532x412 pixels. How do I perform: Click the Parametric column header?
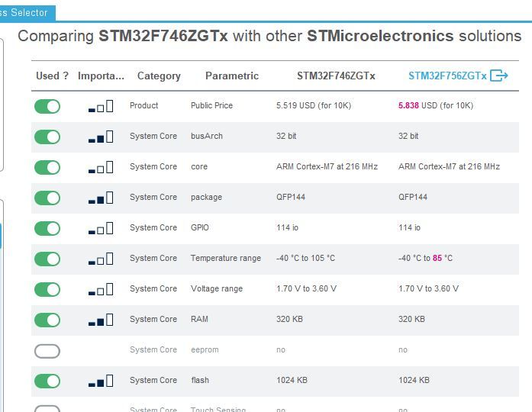232,76
